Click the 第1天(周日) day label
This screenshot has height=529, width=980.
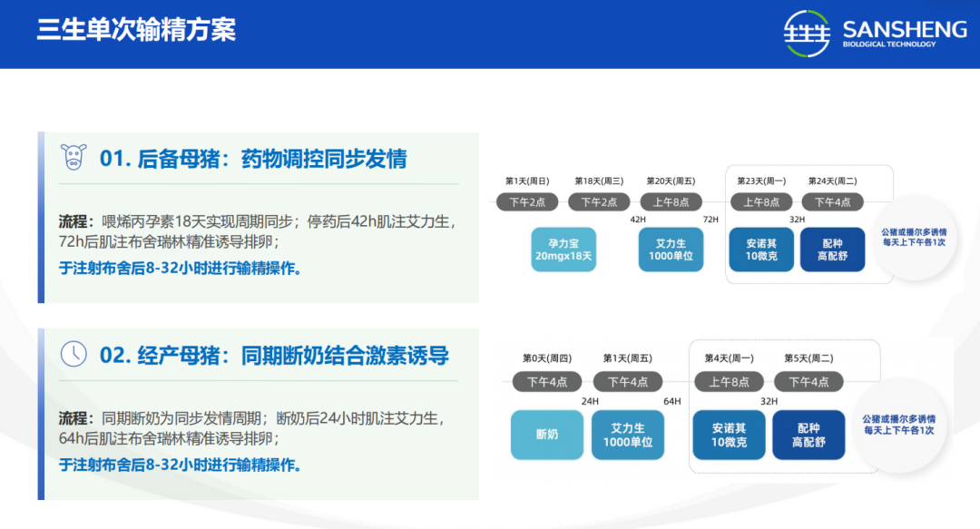coord(527,181)
